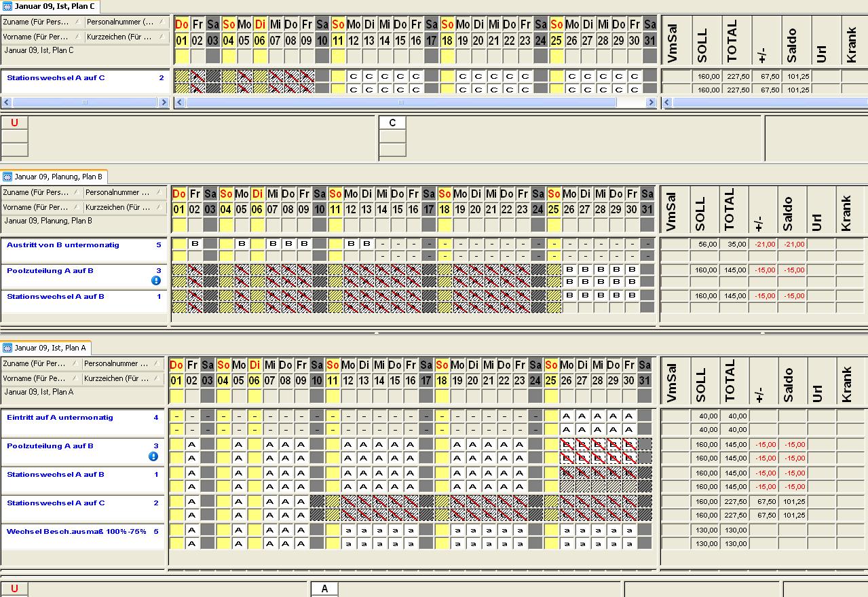Sort by Kurzzeichen in the Plan A panel
Viewport: 868px width, 597px height.
pyautogui.click(x=125, y=378)
